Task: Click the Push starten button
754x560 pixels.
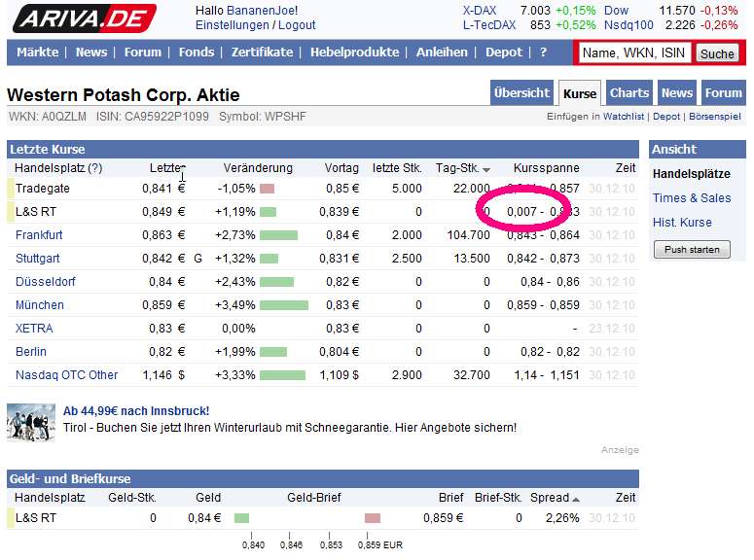Action: pyautogui.click(x=691, y=250)
